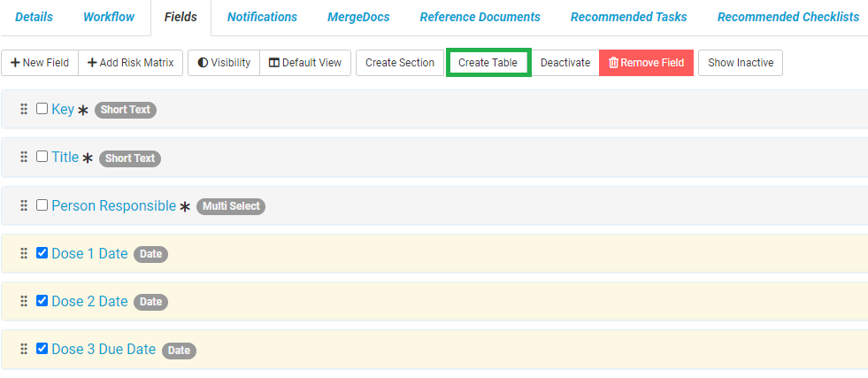Viewport: 868px width, 378px height.
Task: Tick the Title field checkbox
Action: [x=42, y=157]
